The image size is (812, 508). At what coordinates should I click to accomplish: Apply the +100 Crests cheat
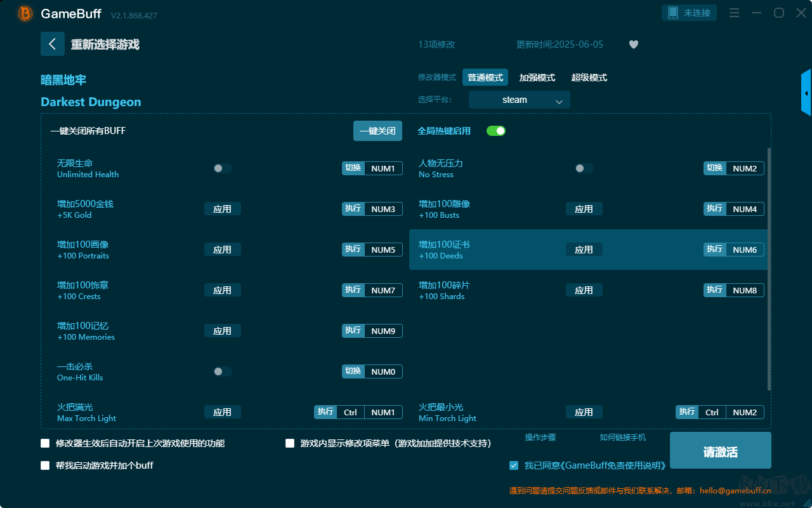point(223,290)
